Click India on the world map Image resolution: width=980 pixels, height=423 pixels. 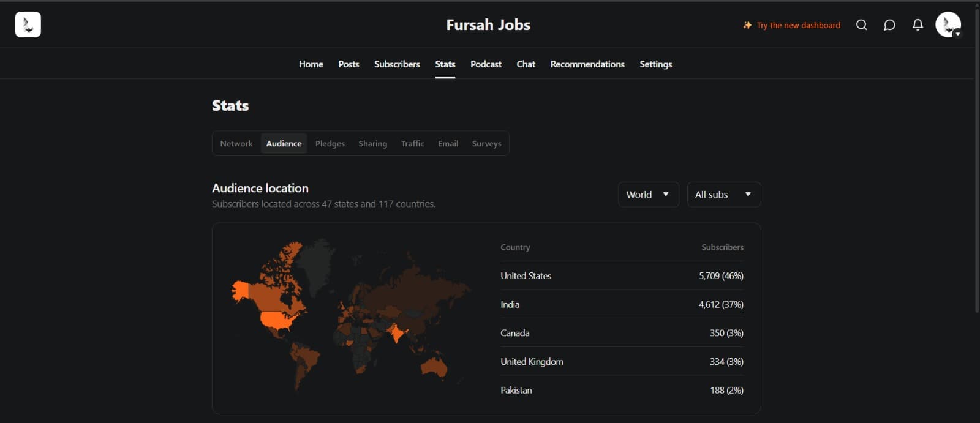396,332
